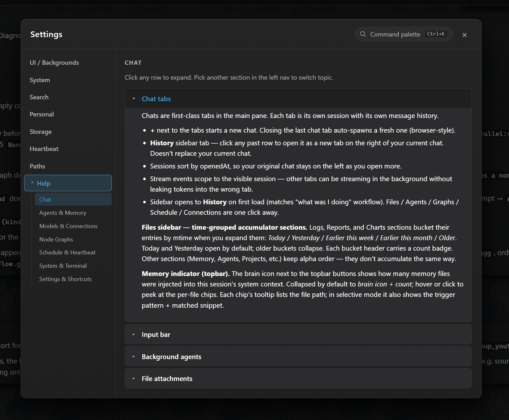Close the Settings dialog with the X
Image resolution: width=509 pixels, height=420 pixels.
coord(465,35)
